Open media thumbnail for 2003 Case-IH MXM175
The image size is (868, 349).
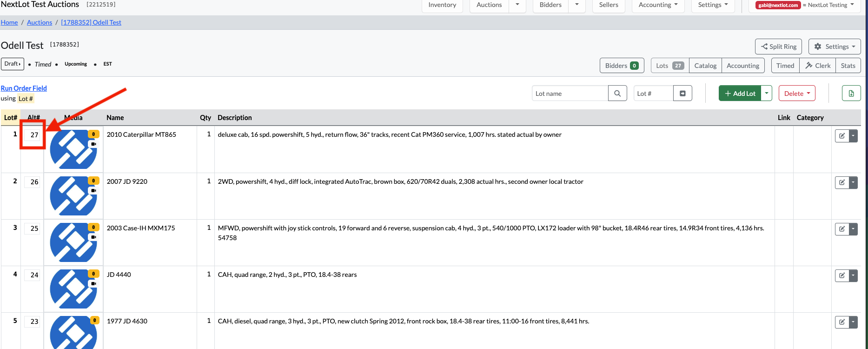click(73, 242)
